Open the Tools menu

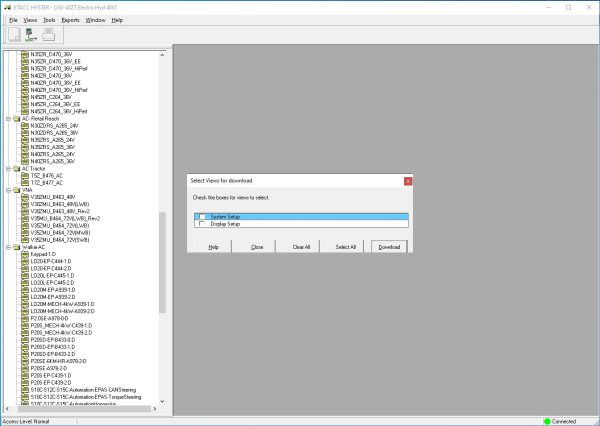click(49, 20)
